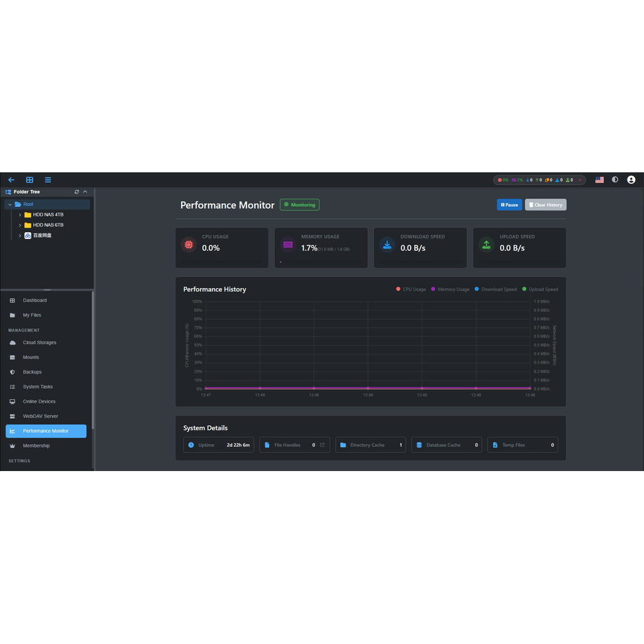Screen dimensions: 644x644
Task: Click the Folder Tree header icon
Action: [x=8, y=192]
